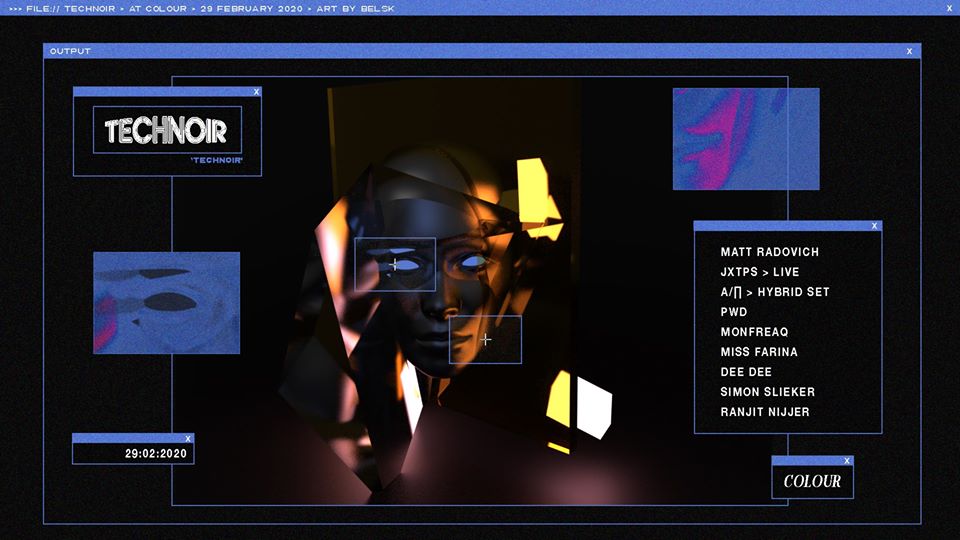This screenshot has height=540, width=960.
Task: Click the crosshair marker on the cheek
Action: point(486,340)
